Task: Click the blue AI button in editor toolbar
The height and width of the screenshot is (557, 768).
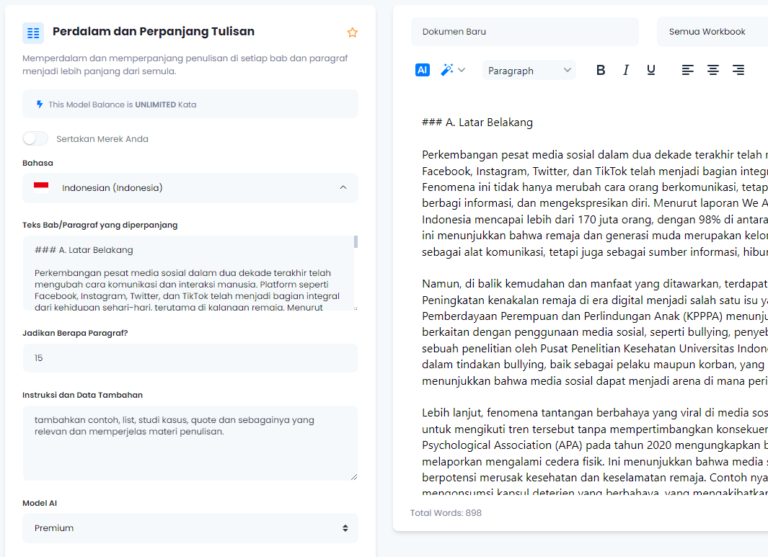Action: [x=422, y=70]
